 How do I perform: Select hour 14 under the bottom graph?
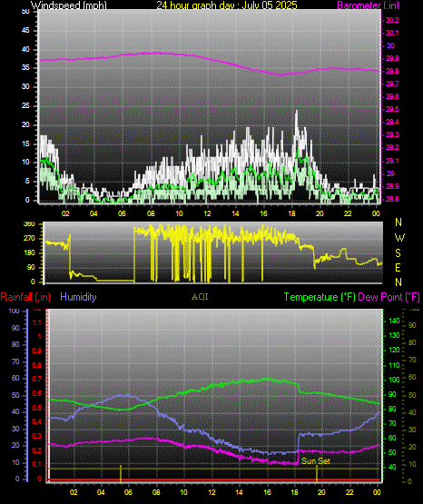click(x=239, y=492)
